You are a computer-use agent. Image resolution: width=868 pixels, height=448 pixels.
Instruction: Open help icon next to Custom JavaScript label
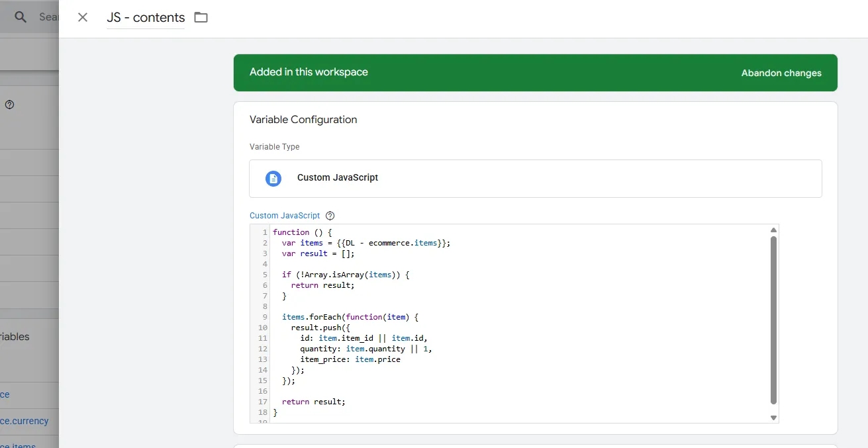pyautogui.click(x=330, y=216)
